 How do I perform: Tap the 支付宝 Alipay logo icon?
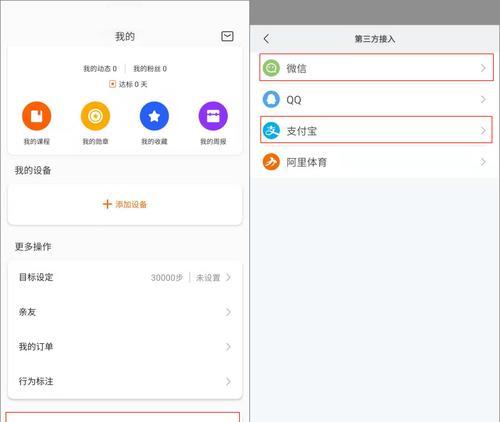(x=271, y=131)
